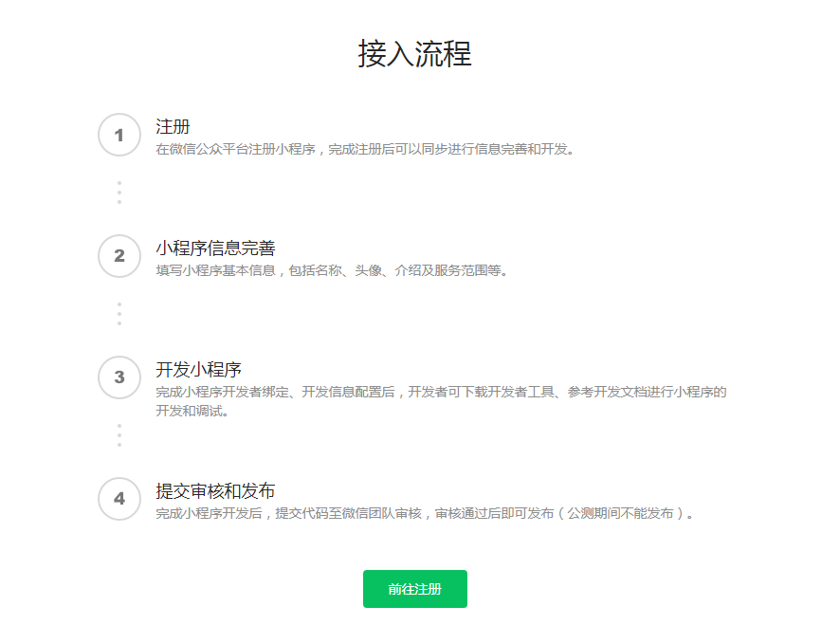Click the description starting 在微信公众平台注册小程序
This screenshot has height=625, width=840.
(x=365, y=149)
